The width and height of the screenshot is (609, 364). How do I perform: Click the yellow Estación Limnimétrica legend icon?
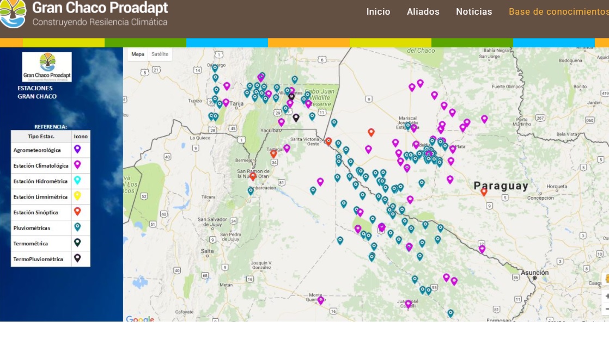click(77, 196)
